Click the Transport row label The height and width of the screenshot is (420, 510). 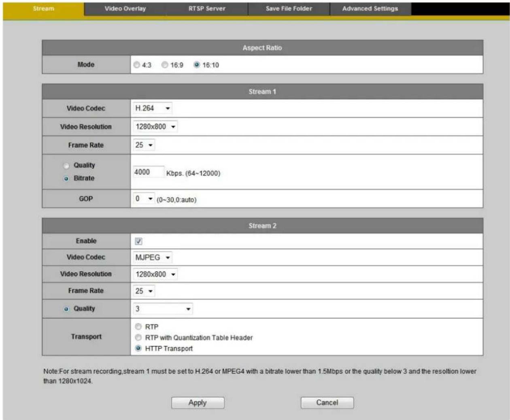(x=86, y=337)
